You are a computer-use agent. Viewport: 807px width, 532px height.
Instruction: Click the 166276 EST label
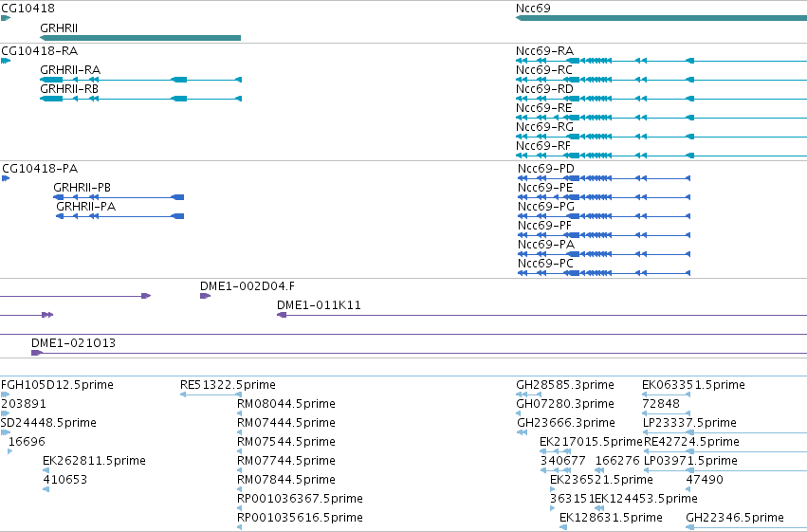617,462
